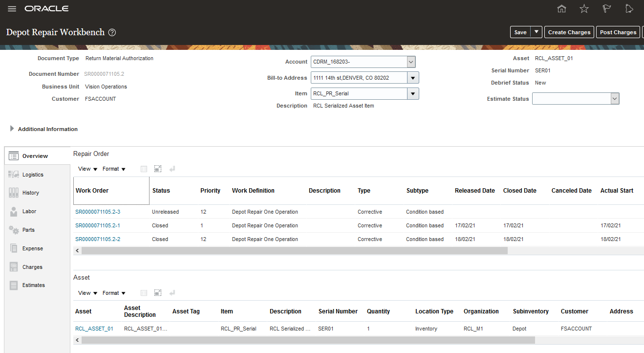Click the Create Charges button
The width and height of the screenshot is (644, 353).
click(x=569, y=32)
